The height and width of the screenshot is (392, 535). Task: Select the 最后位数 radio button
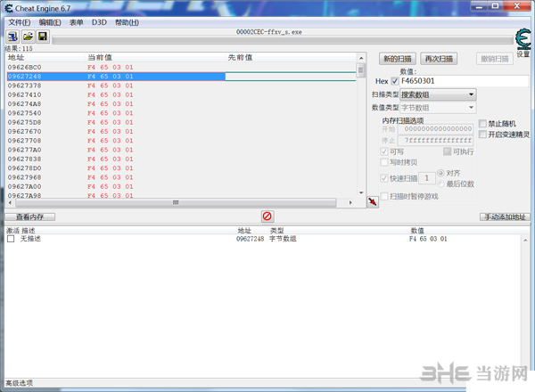point(440,184)
